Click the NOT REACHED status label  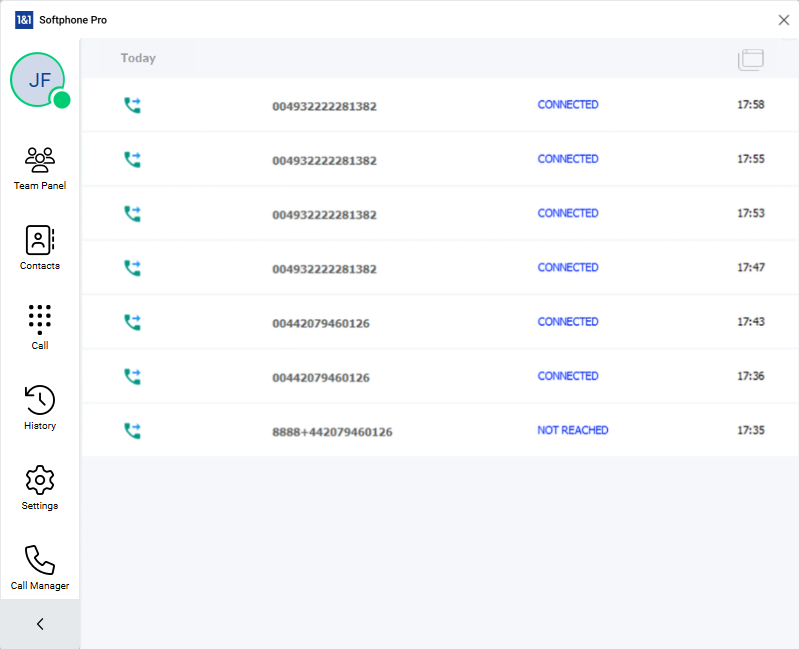pyautogui.click(x=572, y=431)
